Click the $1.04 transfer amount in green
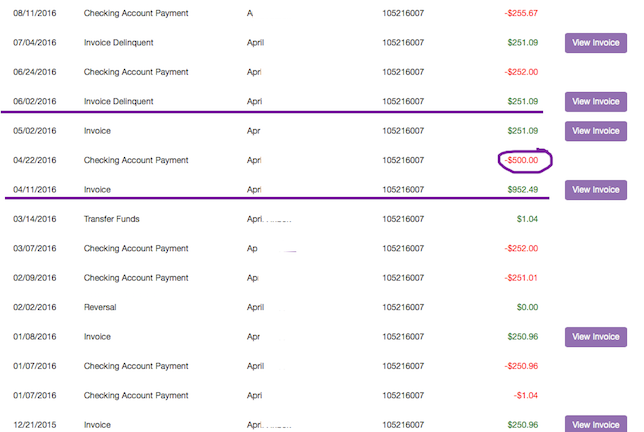644x432 pixels. coord(527,219)
